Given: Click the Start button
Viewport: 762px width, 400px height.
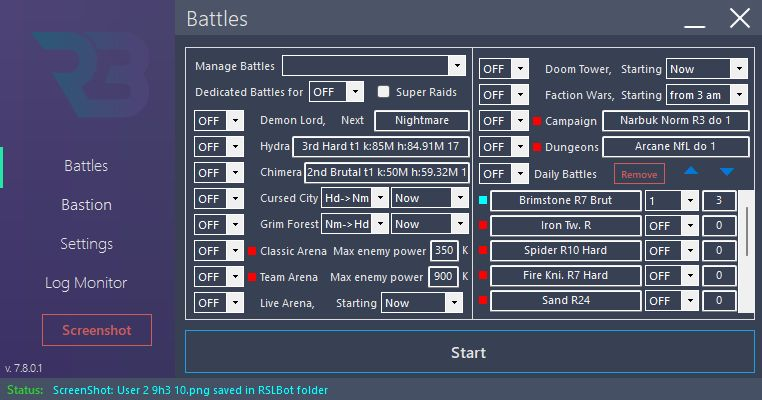Looking at the screenshot, I should click(x=469, y=352).
